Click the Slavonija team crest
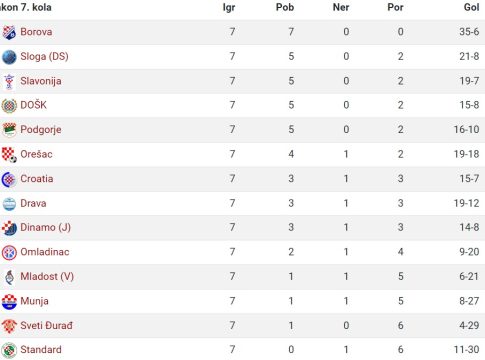 tap(9, 81)
